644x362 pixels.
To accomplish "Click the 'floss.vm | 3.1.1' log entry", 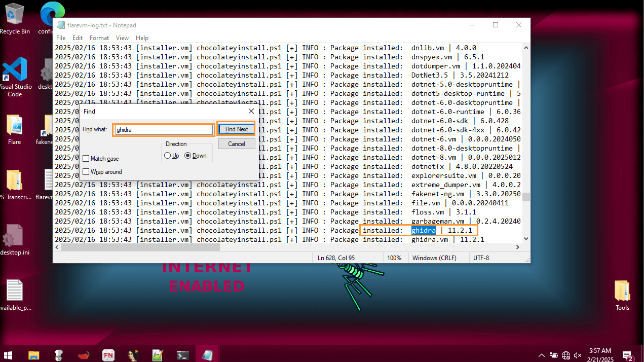I will click(444, 212).
